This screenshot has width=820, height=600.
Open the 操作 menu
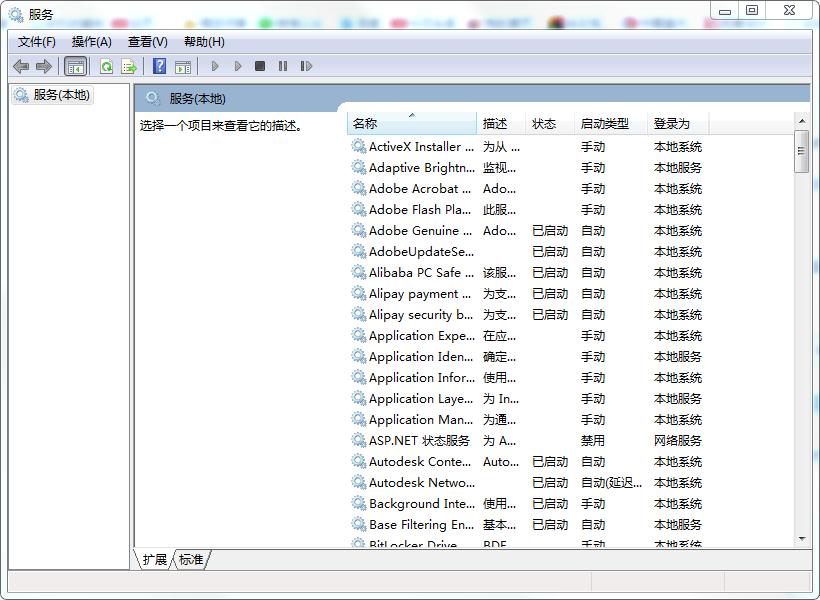coord(92,41)
